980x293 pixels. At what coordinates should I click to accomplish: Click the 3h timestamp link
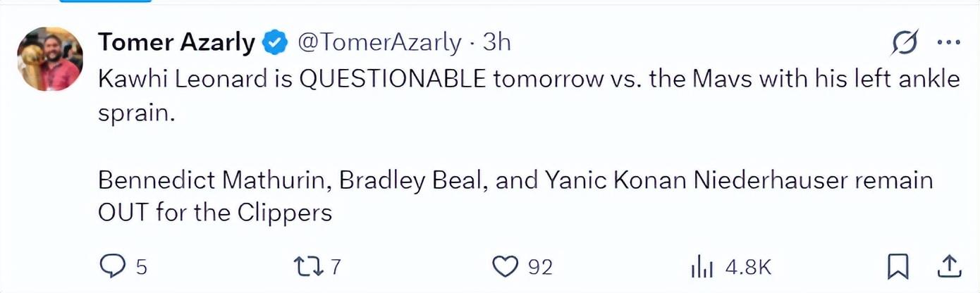(x=496, y=43)
